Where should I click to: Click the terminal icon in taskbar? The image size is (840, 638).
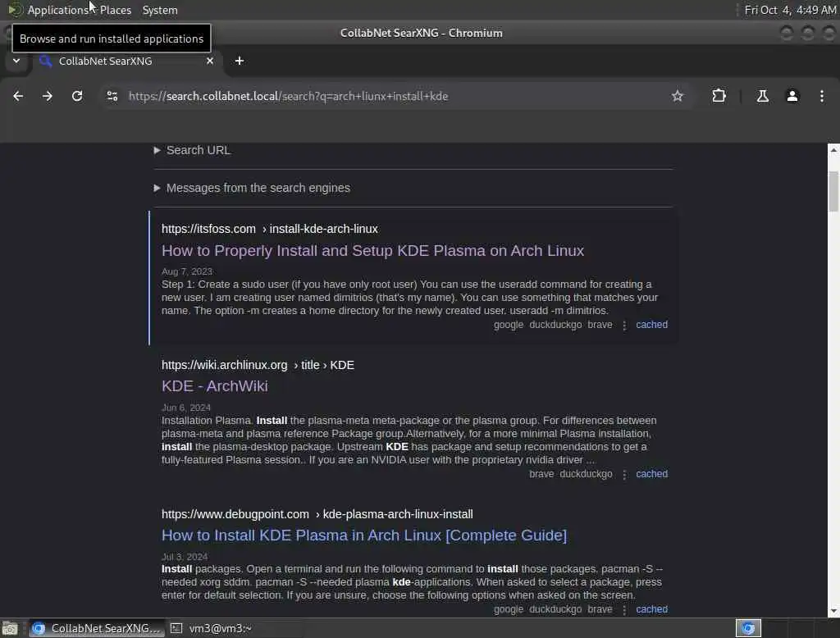pyautogui.click(x=176, y=628)
